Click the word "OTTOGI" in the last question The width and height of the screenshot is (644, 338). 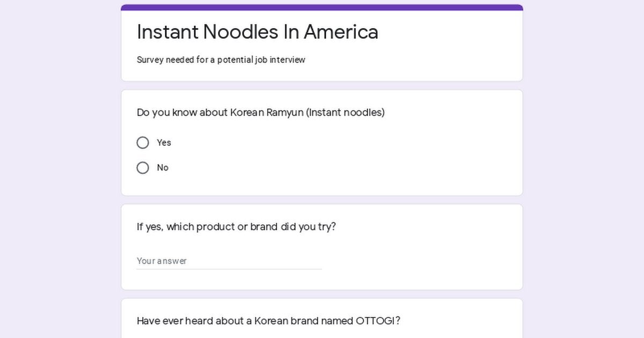click(376, 321)
